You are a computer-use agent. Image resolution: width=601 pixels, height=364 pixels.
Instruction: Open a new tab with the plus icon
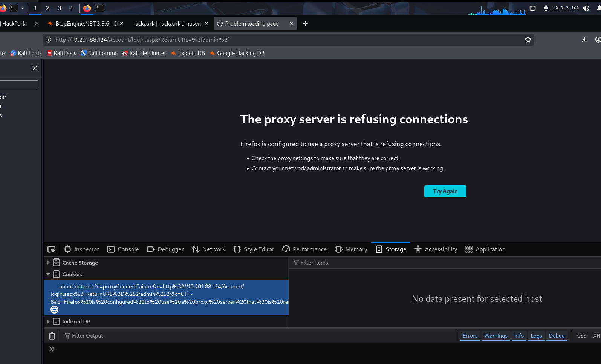305,24
